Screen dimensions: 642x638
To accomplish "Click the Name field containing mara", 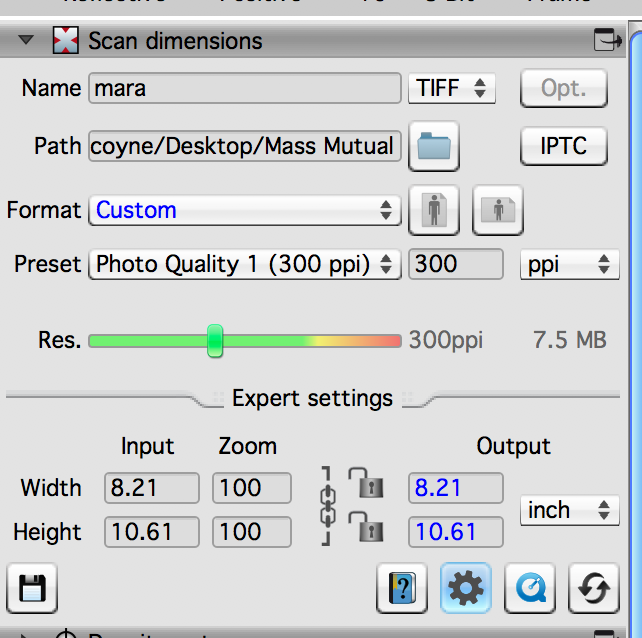I will click(x=244, y=88).
